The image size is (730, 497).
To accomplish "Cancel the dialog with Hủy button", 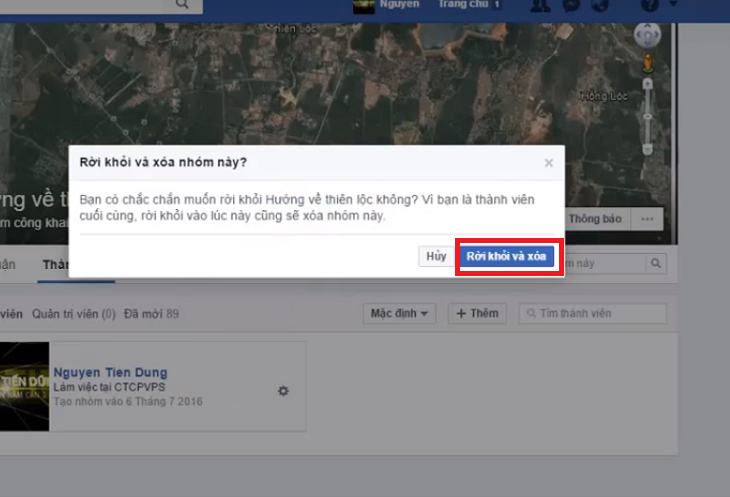I will pos(436,256).
